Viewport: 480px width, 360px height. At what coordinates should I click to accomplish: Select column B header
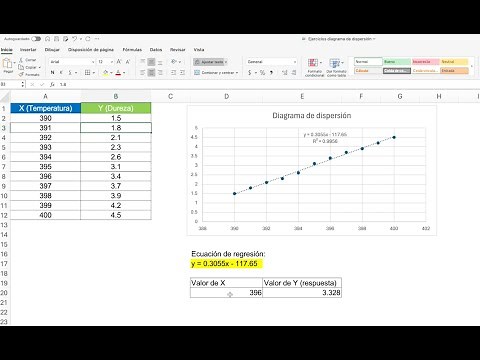[116, 96]
